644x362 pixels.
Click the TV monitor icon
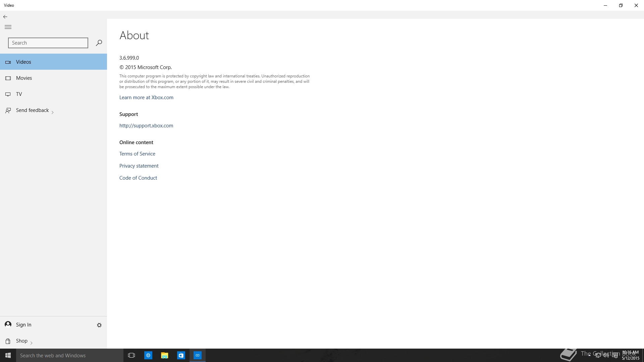coord(8,94)
